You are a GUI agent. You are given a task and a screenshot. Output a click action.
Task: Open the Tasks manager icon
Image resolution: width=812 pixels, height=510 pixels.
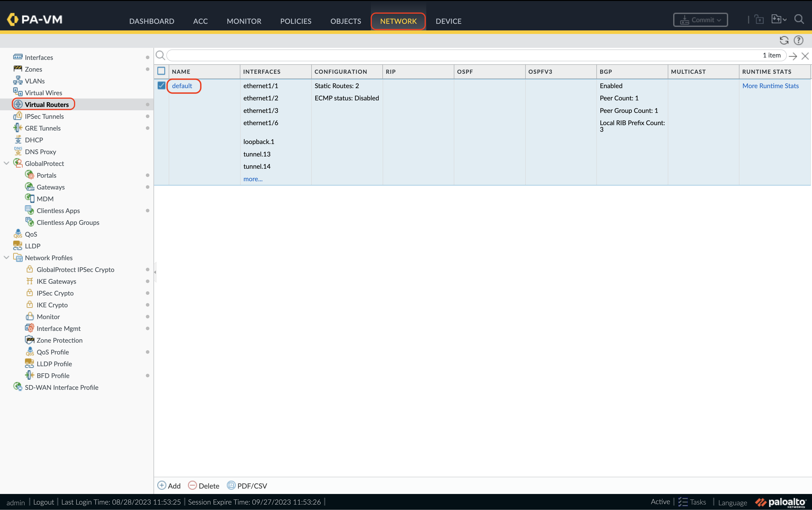point(683,502)
